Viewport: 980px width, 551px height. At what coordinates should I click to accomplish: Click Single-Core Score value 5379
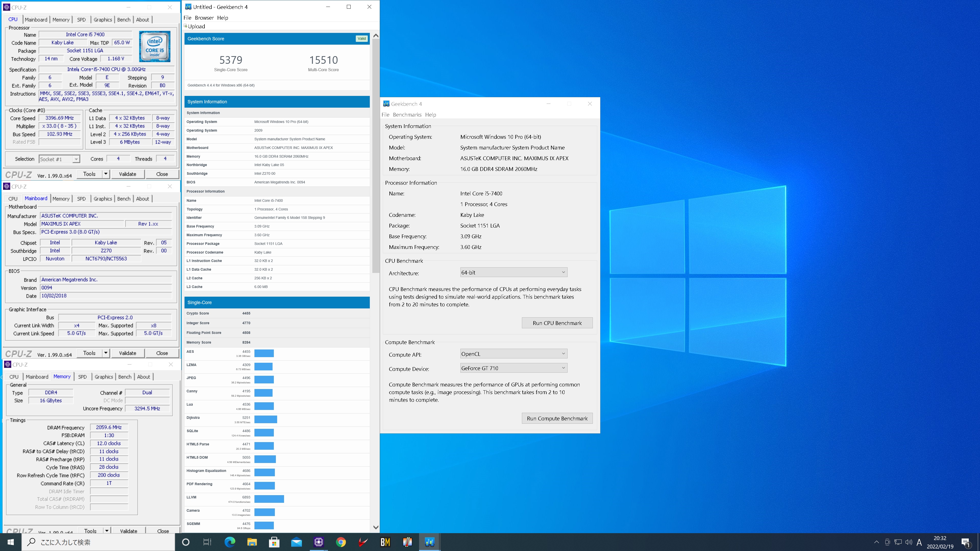[230, 60]
